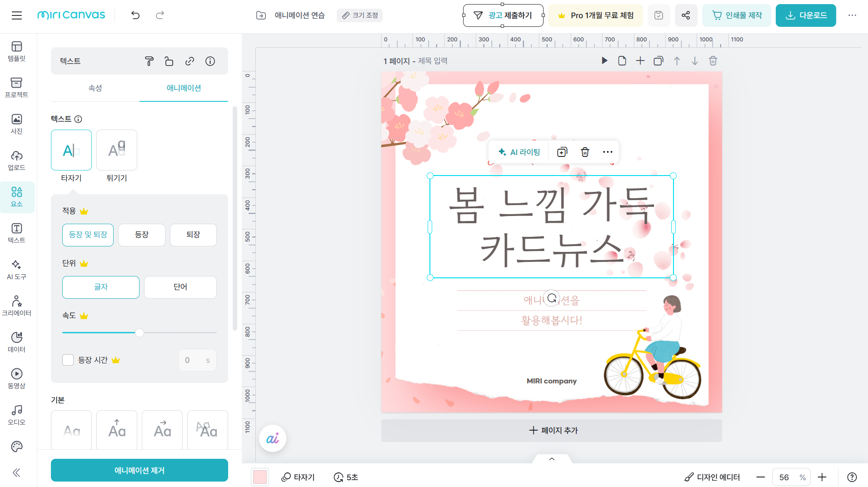868x487 pixels.
Task: Open the 사진 sidebar panel
Action: [x=17, y=124]
